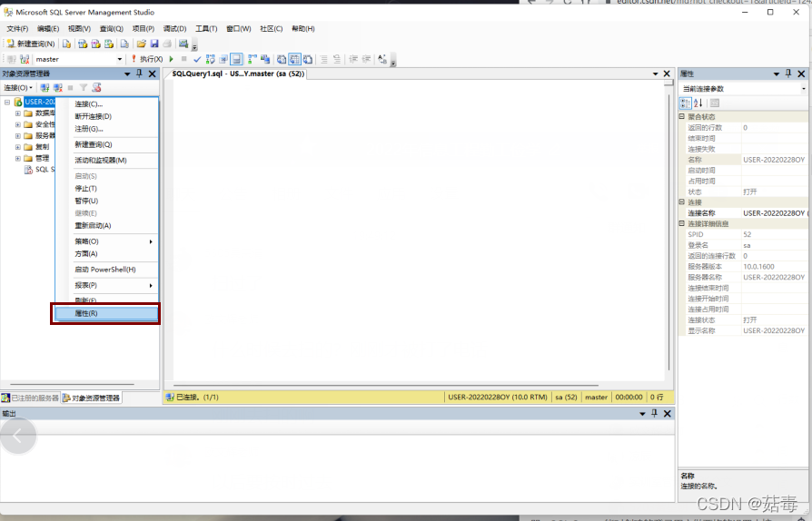The height and width of the screenshot is (521, 812).
Task: Choose 断开连接(D) in the context menu
Action: point(106,116)
